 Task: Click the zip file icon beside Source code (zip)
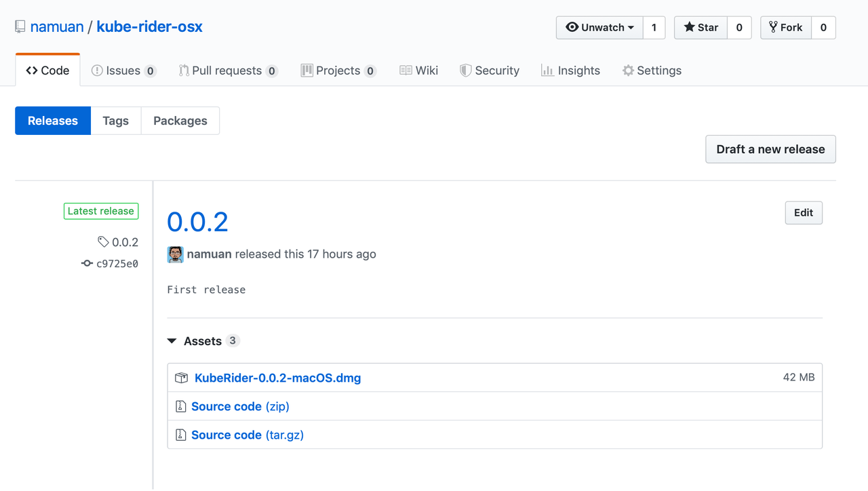point(180,406)
